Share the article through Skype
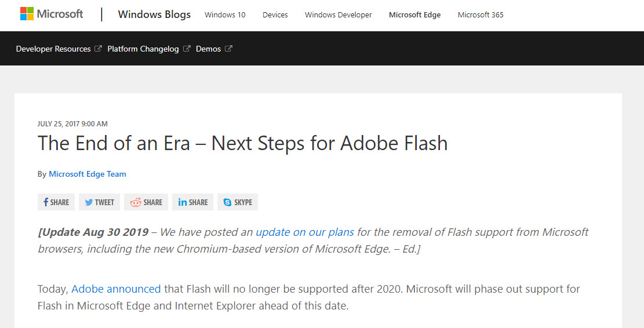This screenshot has width=644, height=328. coord(238,202)
